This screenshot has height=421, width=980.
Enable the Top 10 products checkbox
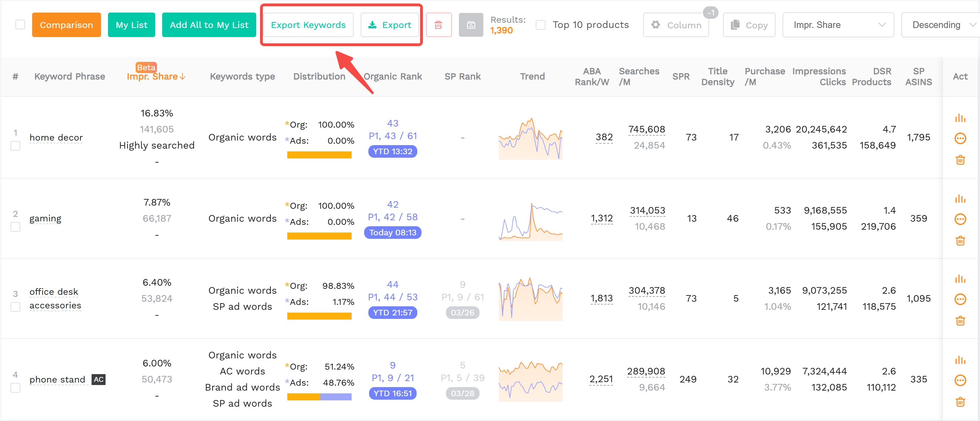point(540,24)
